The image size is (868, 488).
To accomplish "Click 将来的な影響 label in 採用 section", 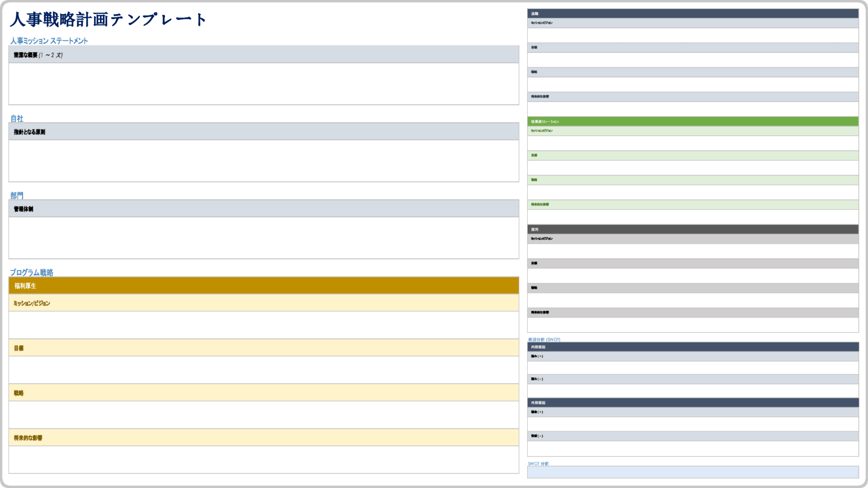I will [x=540, y=312].
